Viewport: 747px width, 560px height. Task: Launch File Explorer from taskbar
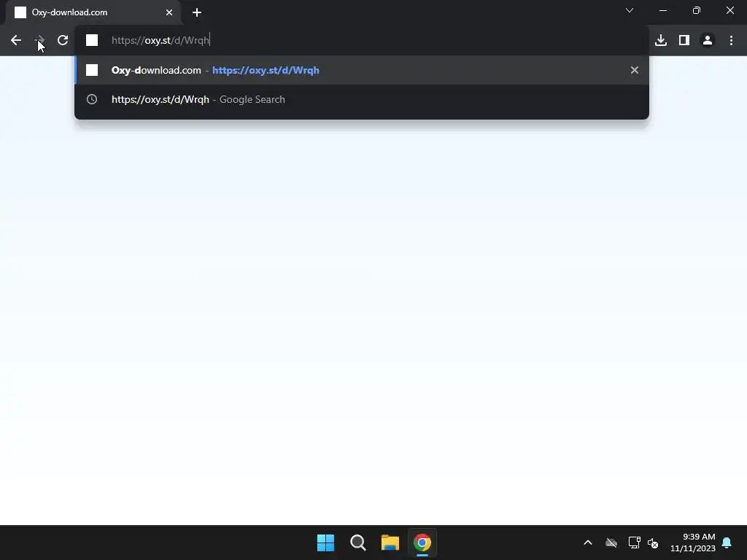pyautogui.click(x=390, y=542)
